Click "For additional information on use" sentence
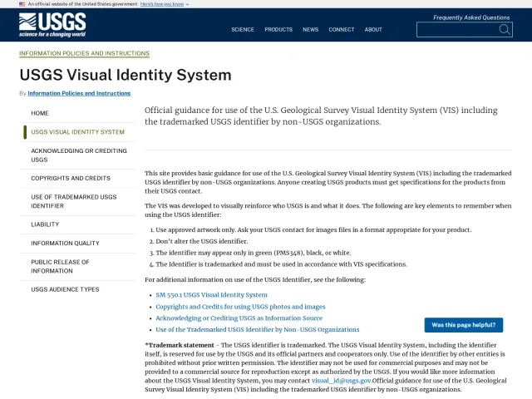The image size is (532, 399). click(x=255, y=279)
